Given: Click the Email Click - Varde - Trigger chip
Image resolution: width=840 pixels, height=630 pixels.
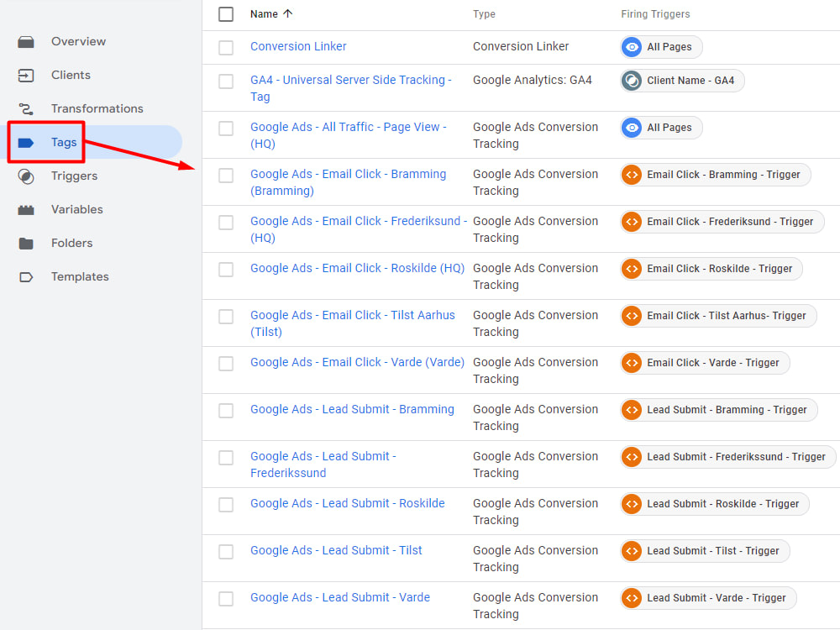Looking at the screenshot, I should coord(705,363).
